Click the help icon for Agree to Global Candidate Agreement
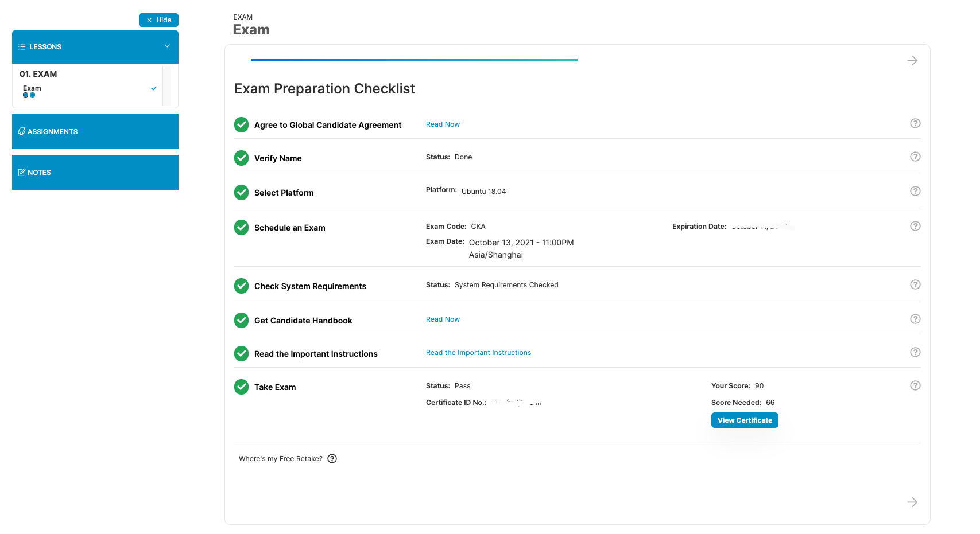980x534 pixels. [915, 123]
